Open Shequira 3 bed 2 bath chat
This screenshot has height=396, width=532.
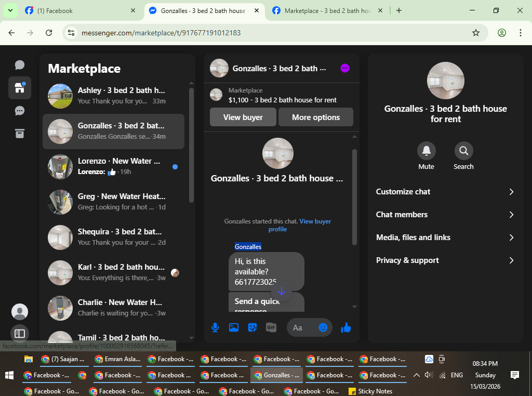click(114, 237)
